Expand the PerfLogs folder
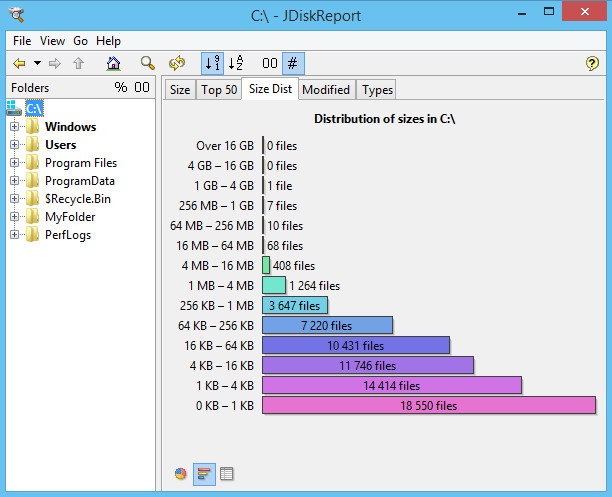 (x=14, y=234)
